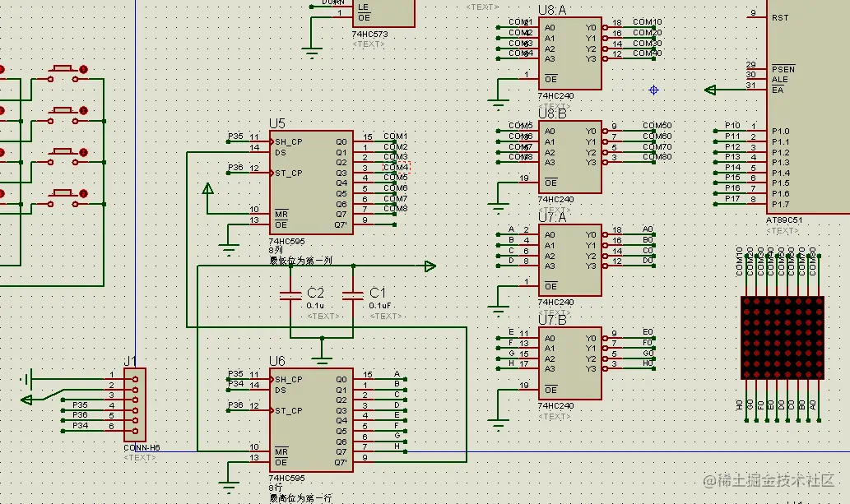The width and height of the screenshot is (850, 504).
Task: Select the U7:B 74HC240 buffer
Action: [x=569, y=363]
